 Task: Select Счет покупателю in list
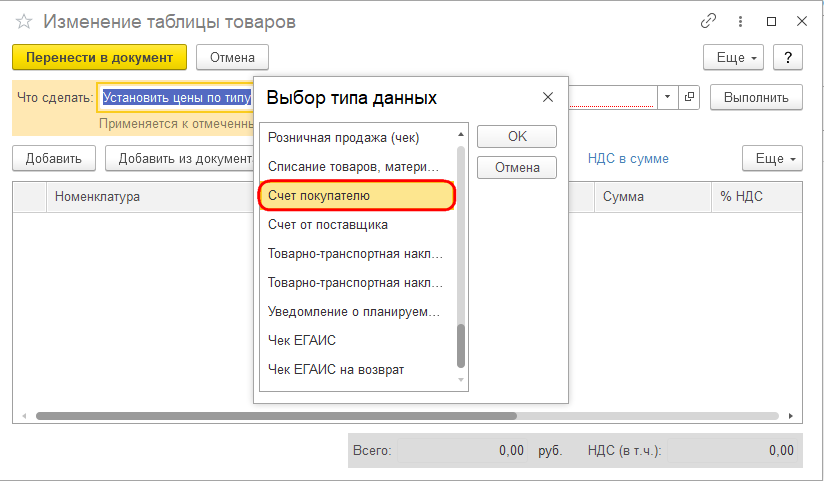click(358, 196)
